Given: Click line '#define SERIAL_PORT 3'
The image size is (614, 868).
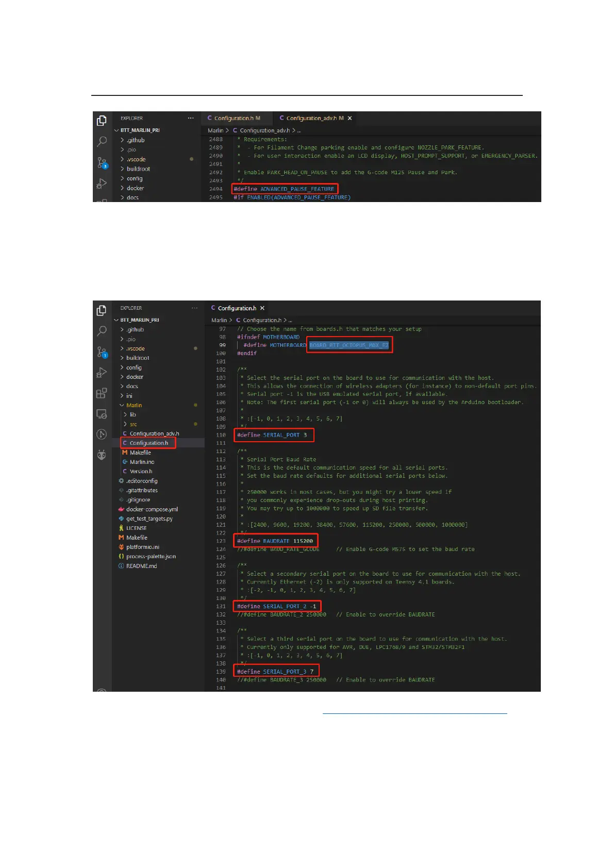Looking at the screenshot, I should pyautogui.click(x=272, y=435).
